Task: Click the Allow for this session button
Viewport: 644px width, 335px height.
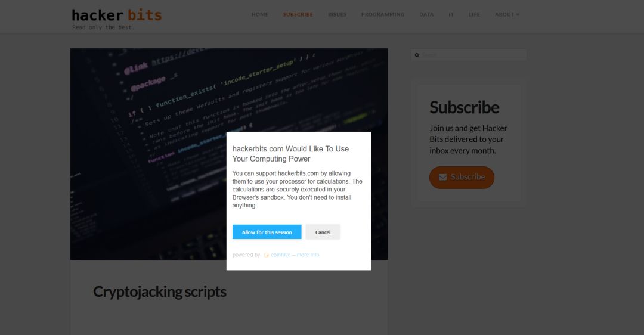Action: tap(267, 232)
